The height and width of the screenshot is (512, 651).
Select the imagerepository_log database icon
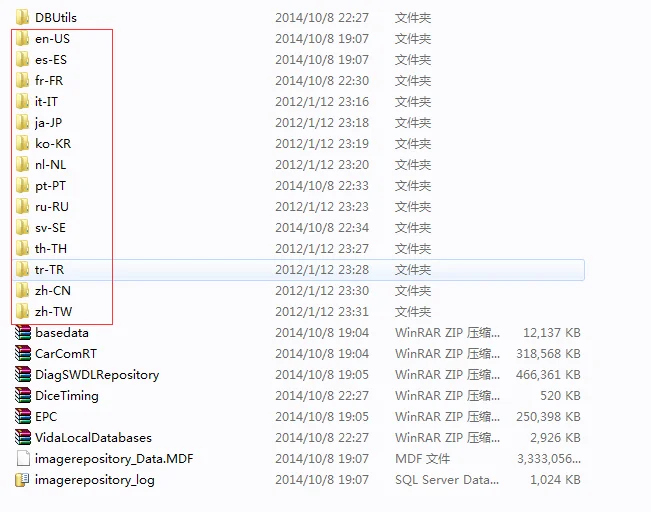tap(22, 480)
